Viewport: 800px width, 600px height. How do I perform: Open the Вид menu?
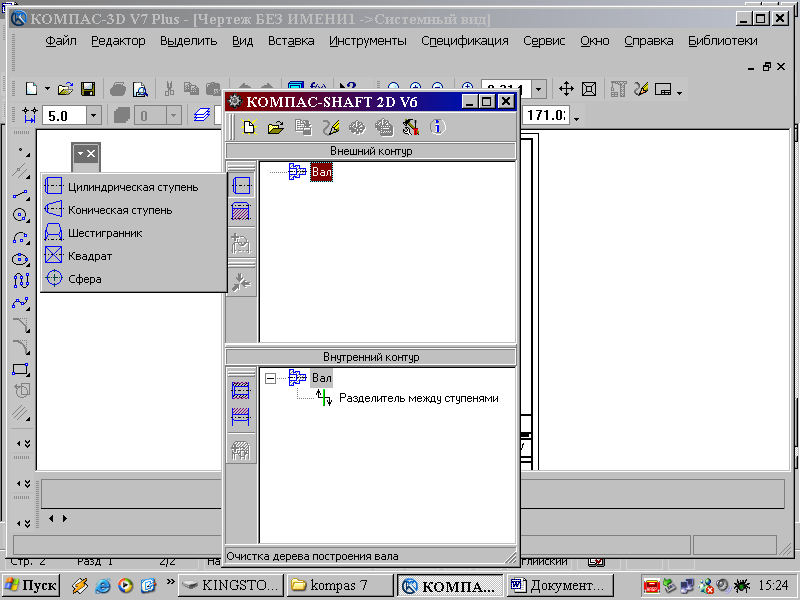(242, 41)
